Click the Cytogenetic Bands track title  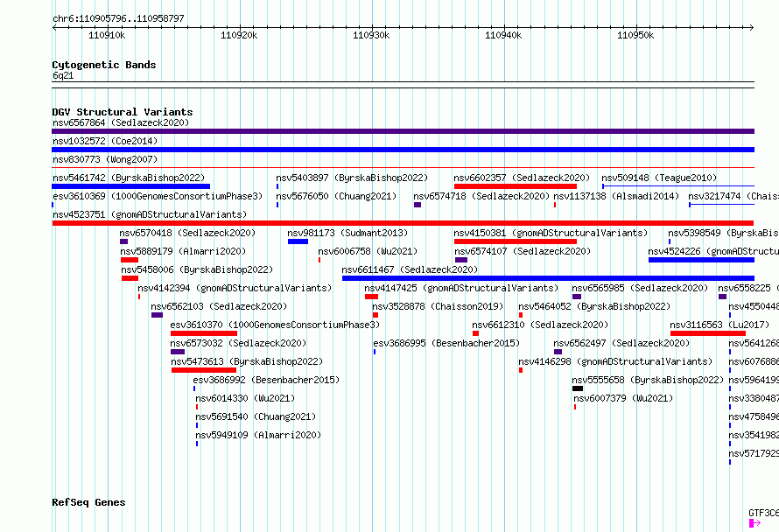[x=104, y=65]
